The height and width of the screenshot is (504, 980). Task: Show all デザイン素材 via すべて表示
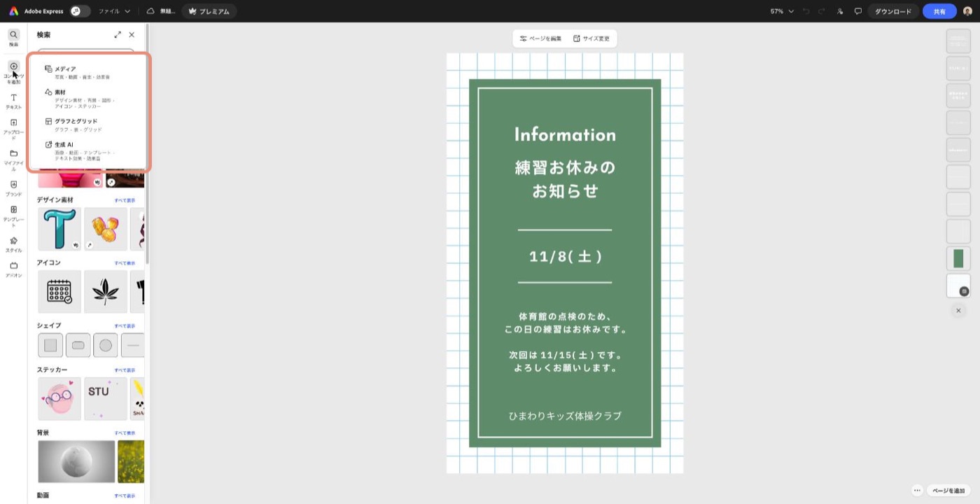click(x=125, y=200)
